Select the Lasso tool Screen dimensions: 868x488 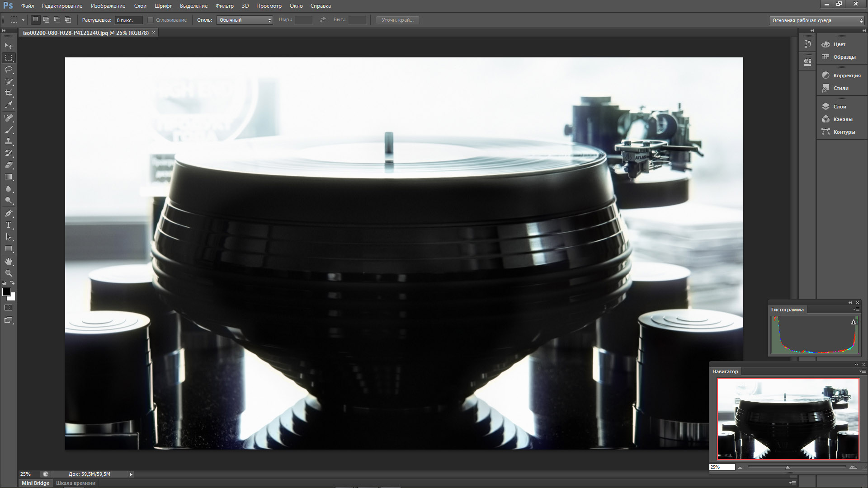coord(9,70)
